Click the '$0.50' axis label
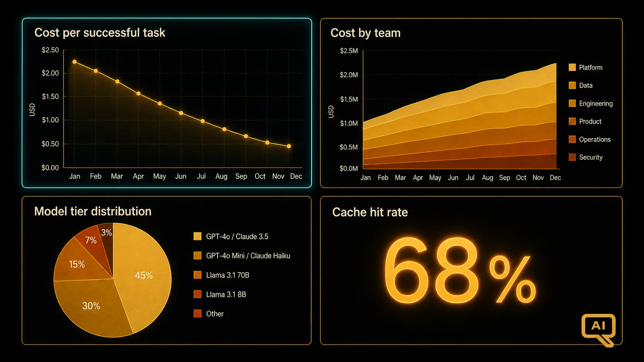The width and height of the screenshot is (644, 362). 50,144
